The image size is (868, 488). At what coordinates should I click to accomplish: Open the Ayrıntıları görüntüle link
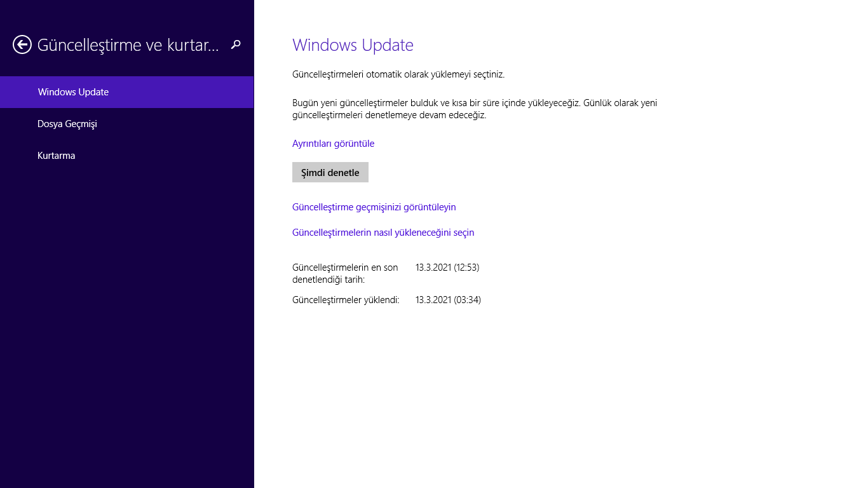pyautogui.click(x=333, y=144)
